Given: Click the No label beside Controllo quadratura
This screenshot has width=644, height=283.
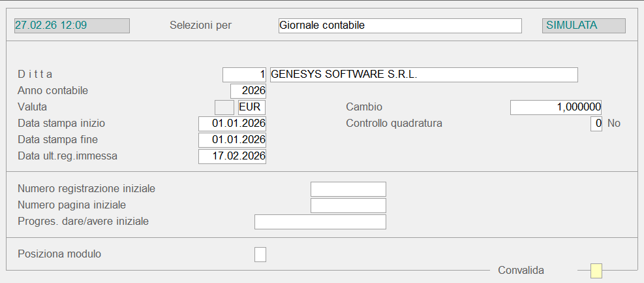Looking at the screenshot, I should [614, 124].
